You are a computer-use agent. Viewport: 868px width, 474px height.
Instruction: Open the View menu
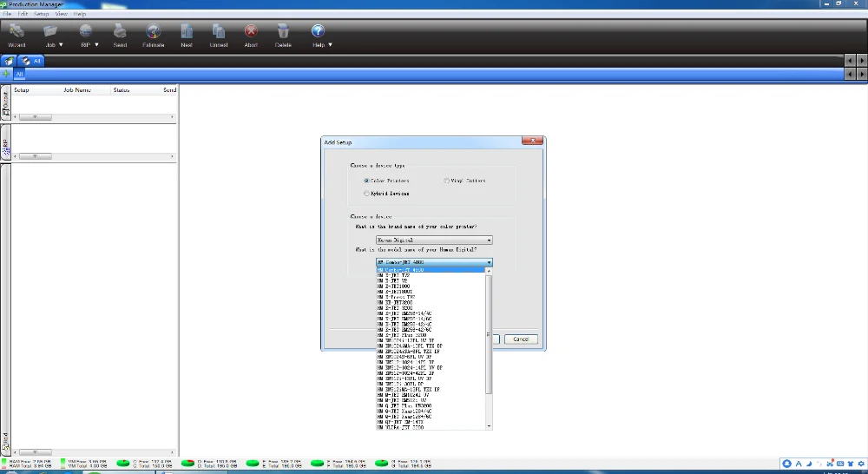(62, 14)
